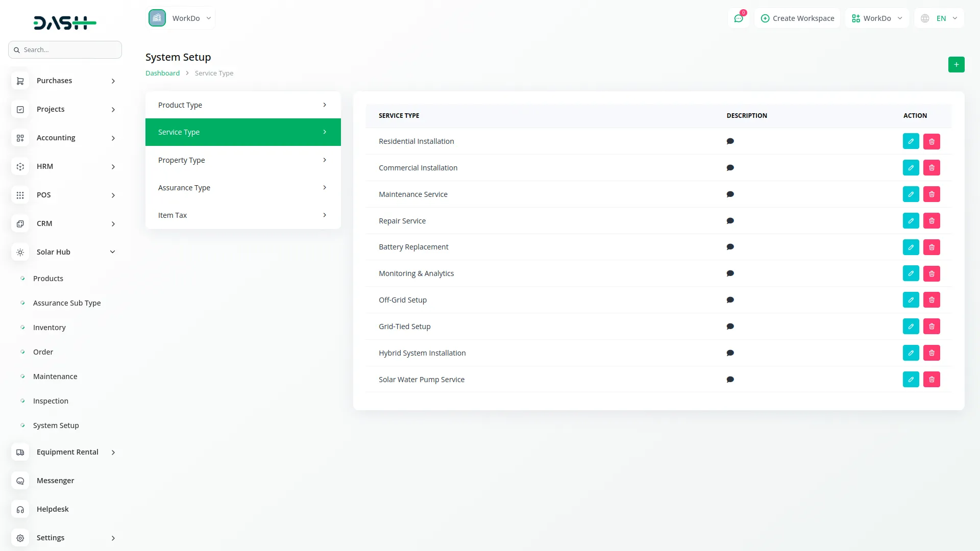This screenshot has height=551, width=980.
Task: Edit the Residential Installation service type
Action: (911, 141)
